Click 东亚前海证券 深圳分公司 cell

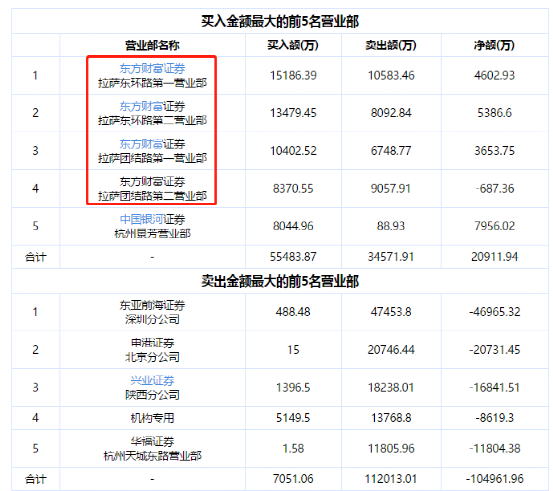(x=152, y=312)
